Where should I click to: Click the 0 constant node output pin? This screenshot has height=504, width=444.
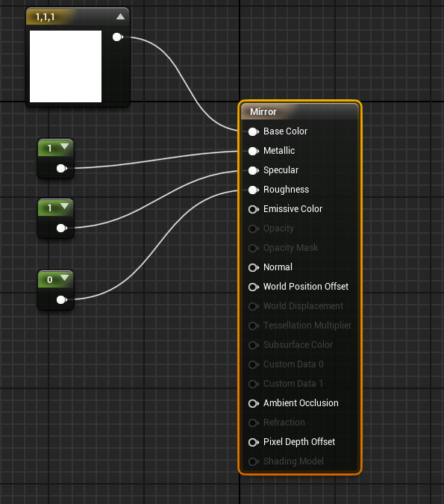[x=62, y=299]
